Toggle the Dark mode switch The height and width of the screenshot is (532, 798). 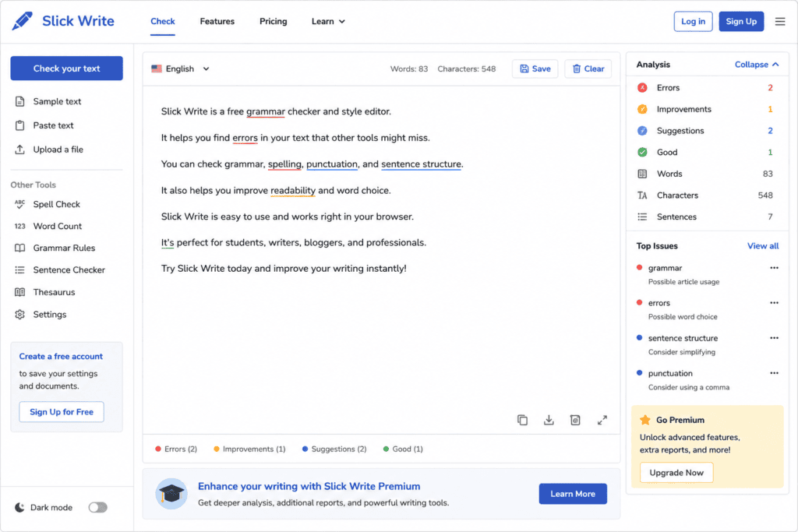tap(97, 507)
